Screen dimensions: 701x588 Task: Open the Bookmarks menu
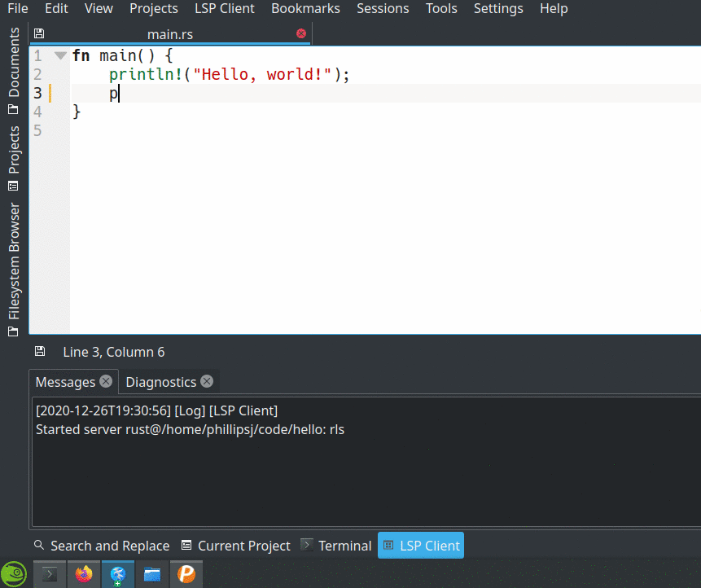tap(306, 8)
